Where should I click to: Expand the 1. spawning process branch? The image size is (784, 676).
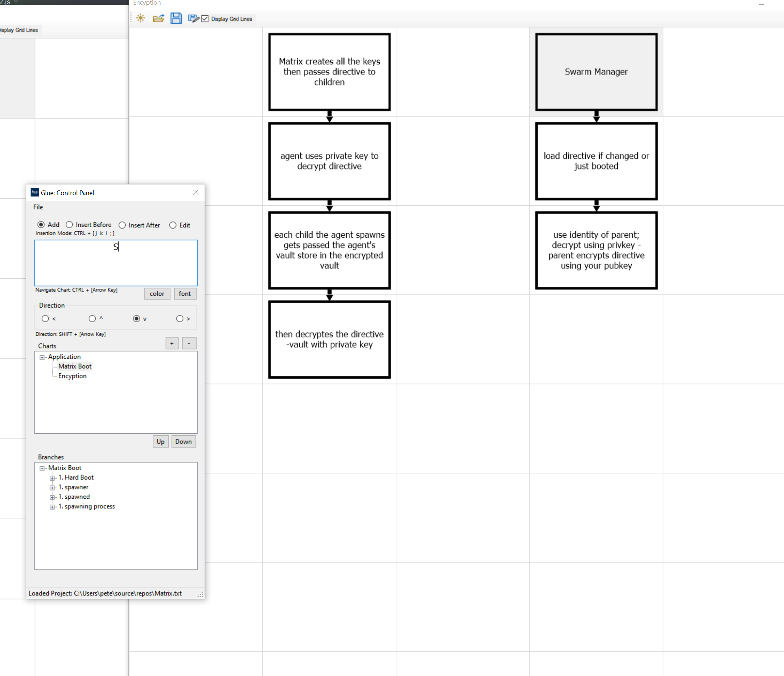coord(52,507)
